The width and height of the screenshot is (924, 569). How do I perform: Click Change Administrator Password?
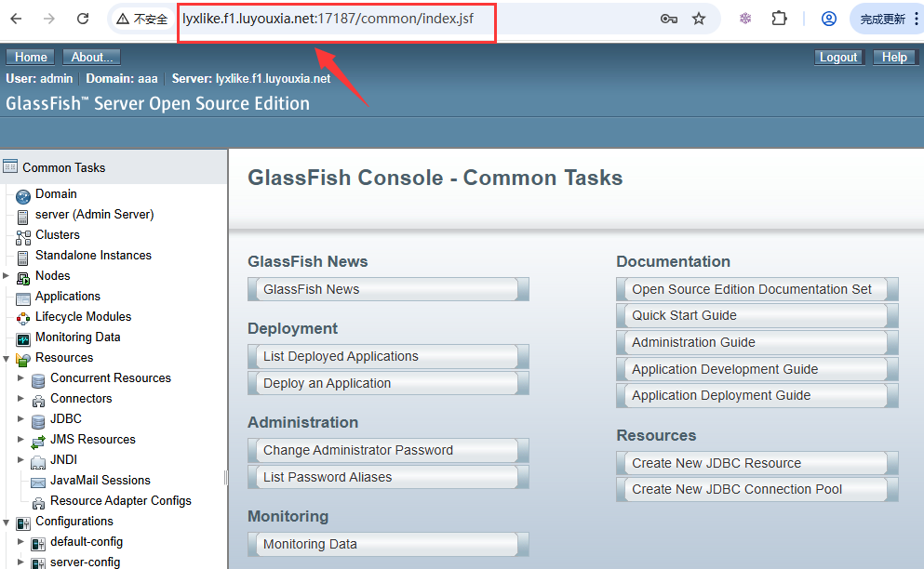click(x=388, y=450)
